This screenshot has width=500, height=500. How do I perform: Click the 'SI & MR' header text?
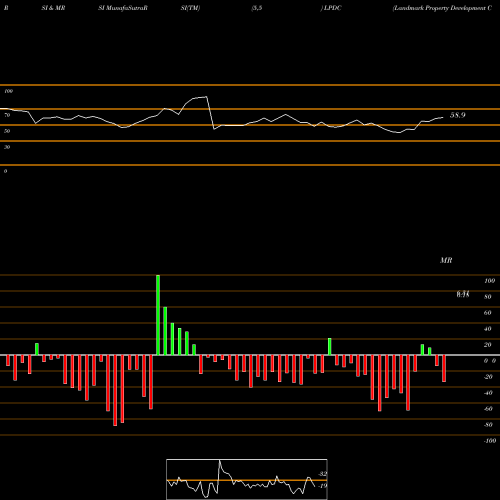tap(53, 8)
